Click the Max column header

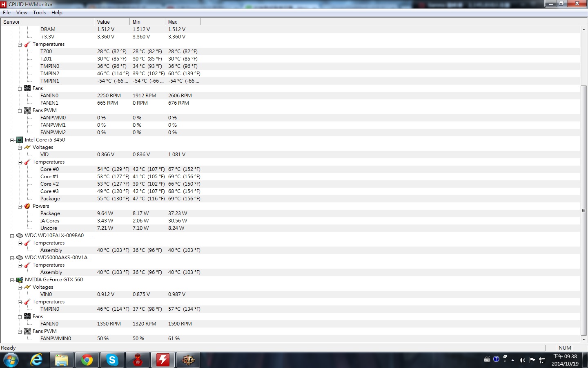pyautogui.click(x=183, y=22)
